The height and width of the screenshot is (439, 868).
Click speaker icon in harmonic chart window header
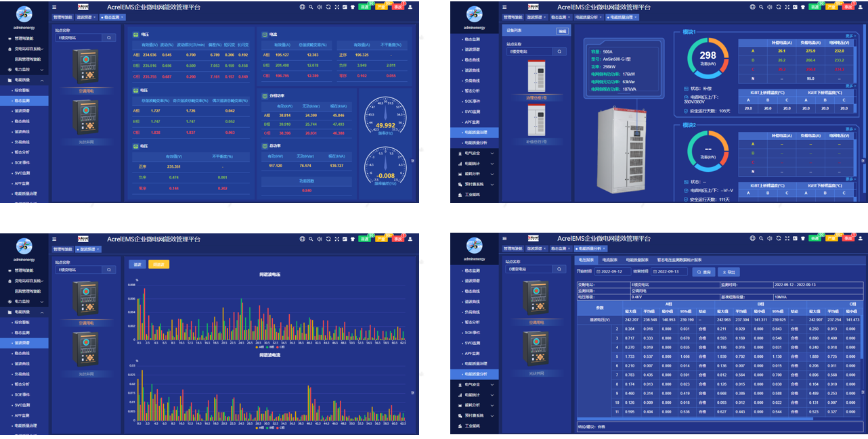(x=320, y=239)
